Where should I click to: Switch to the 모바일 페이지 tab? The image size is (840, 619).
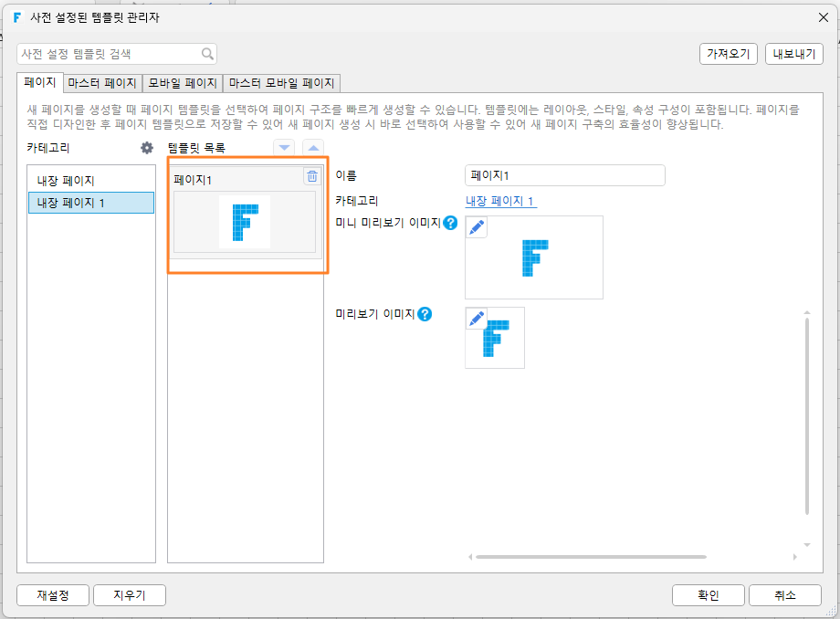click(183, 83)
